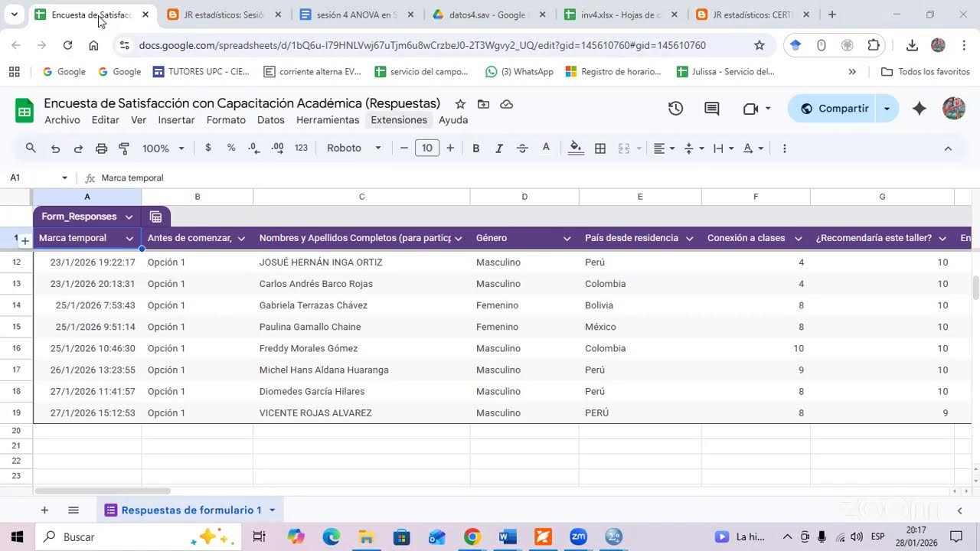Open Conexión a clases column arrow

pos(799,239)
